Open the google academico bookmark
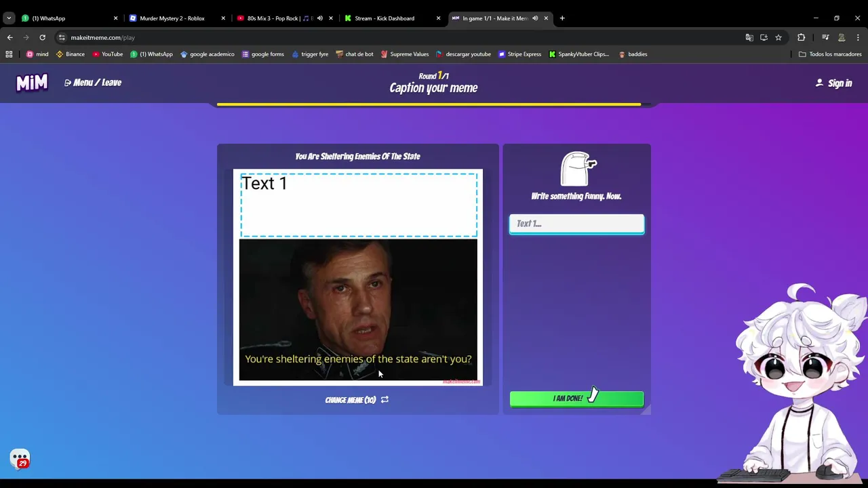 208,54
